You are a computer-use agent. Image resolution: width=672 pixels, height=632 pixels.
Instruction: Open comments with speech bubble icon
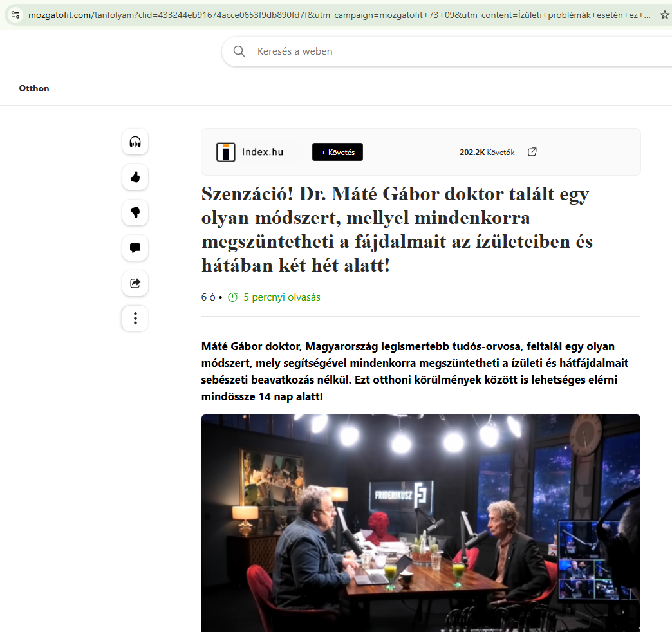(x=135, y=248)
